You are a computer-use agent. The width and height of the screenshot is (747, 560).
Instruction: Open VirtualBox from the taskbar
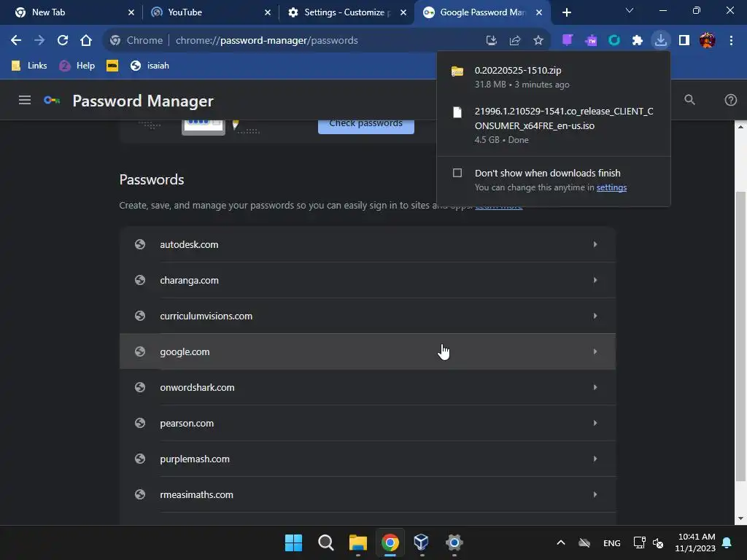click(422, 542)
